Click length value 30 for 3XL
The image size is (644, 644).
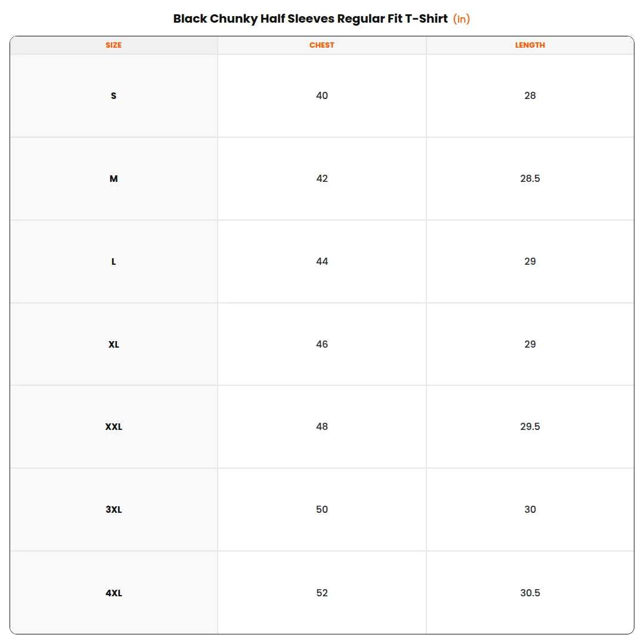pos(530,510)
